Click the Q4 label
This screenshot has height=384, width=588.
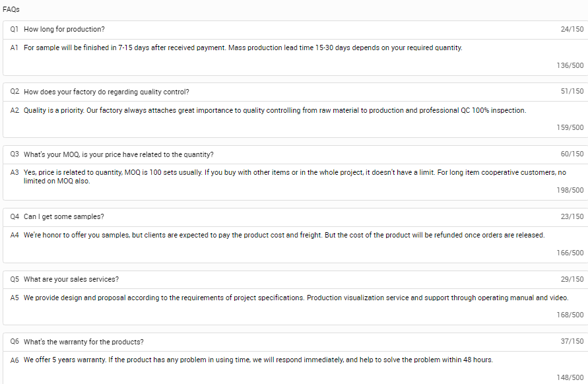click(x=15, y=217)
